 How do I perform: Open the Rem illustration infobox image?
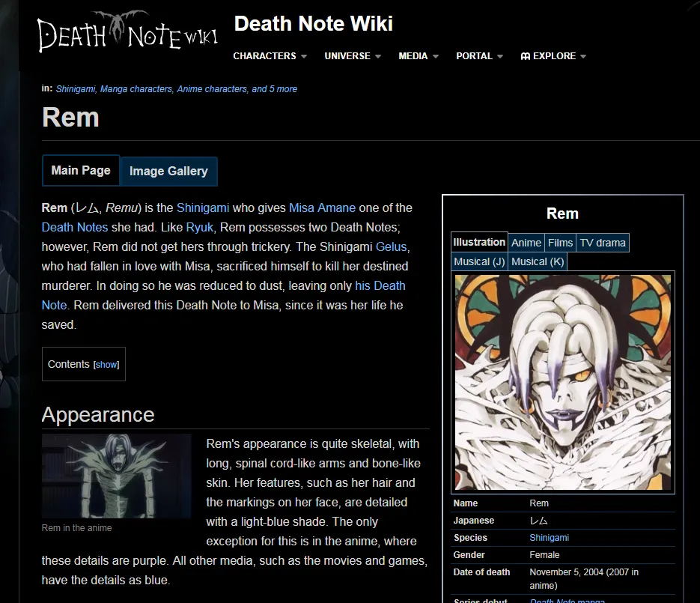click(562, 382)
